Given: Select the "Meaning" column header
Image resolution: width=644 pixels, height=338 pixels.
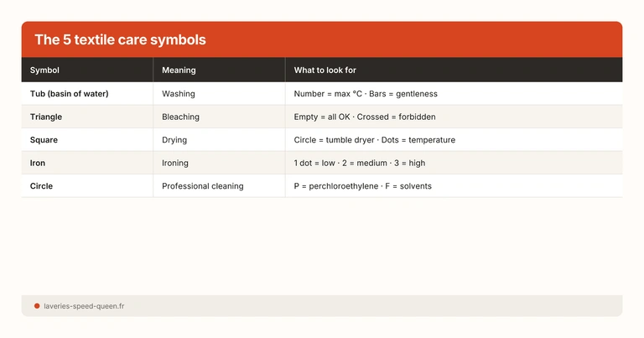Looking at the screenshot, I should (179, 70).
